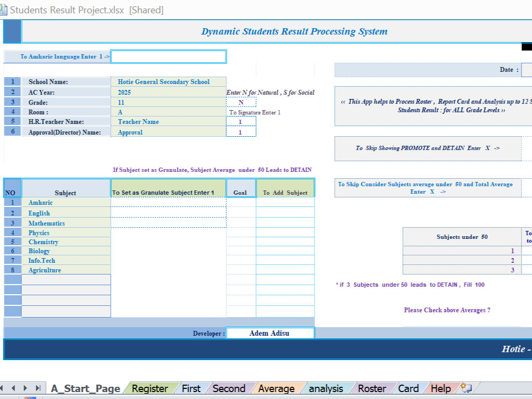Open the First sheet tab

191,388
